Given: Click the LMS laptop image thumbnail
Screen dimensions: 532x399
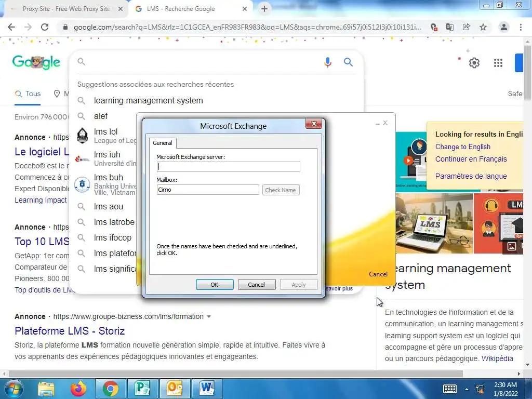Looking at the screenshot, I should pyautogui.click(x=434, y=223).
